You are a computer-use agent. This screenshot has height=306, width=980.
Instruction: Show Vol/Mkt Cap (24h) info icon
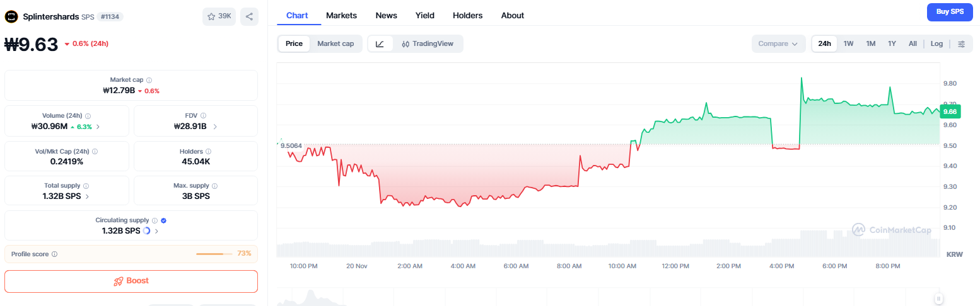tap(95, 152)
